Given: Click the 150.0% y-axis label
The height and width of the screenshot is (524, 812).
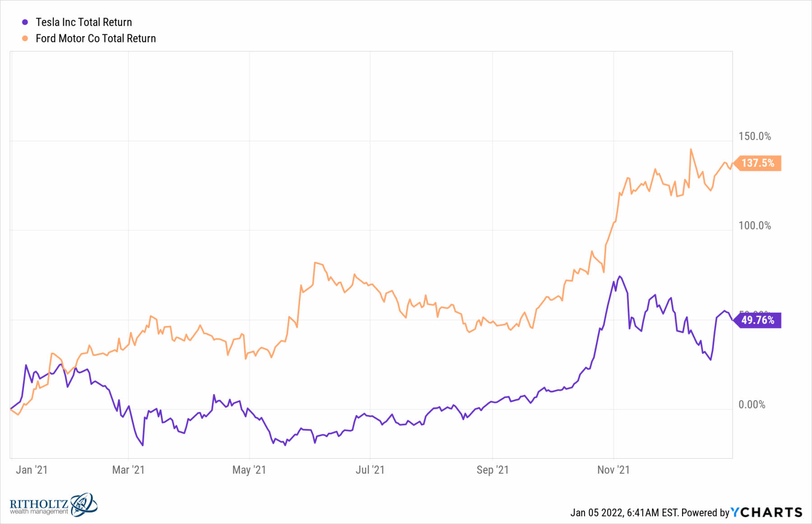Looking at the screenshot, I should (x=755, y=136).
